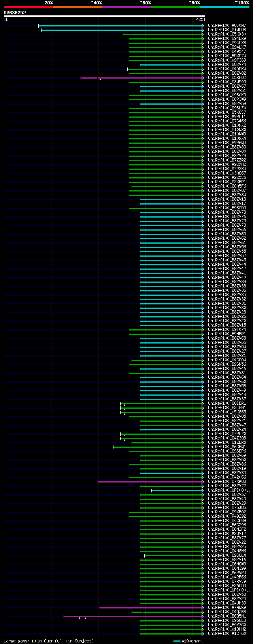Viewport: 253px width, 644px height.
Task: Open hit UniRef100_B5X574
Action: 227,56
